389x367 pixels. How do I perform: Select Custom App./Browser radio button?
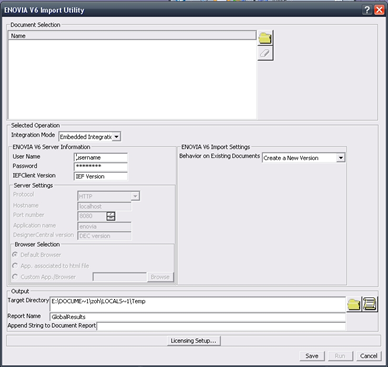(15, 277)
